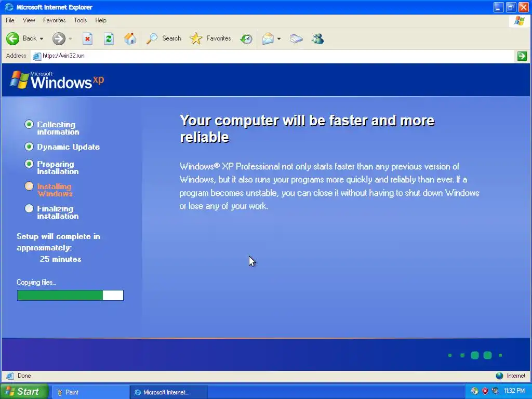Open the Messenger people icon

click(318, 38)
